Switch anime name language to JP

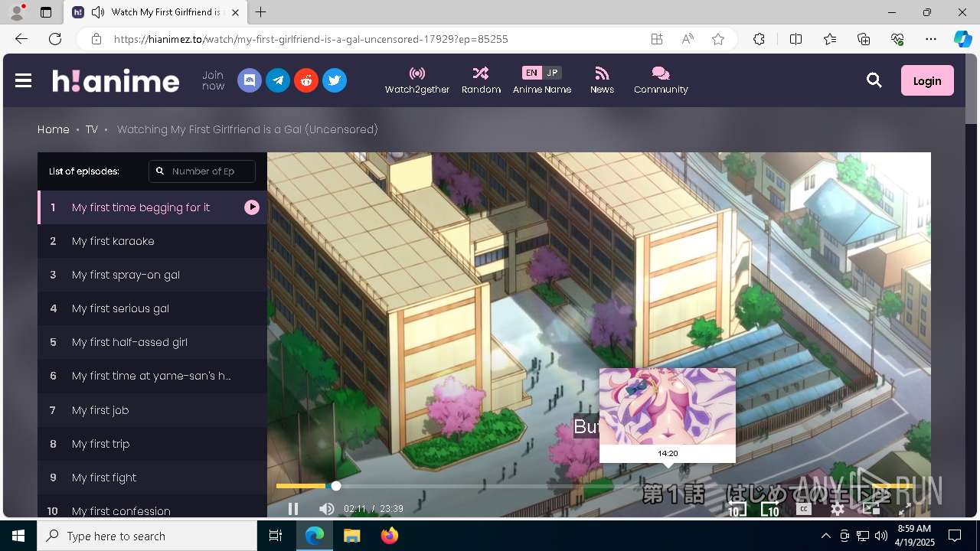552,73
